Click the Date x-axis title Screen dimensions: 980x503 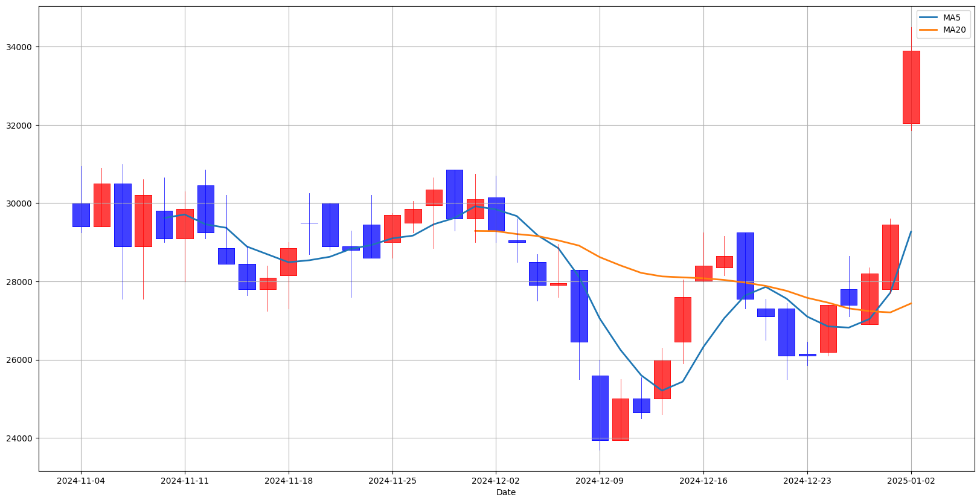506,492
